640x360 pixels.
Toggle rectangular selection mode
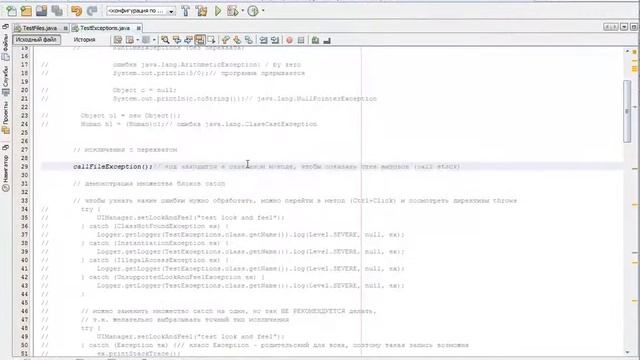tap(211, 40)
